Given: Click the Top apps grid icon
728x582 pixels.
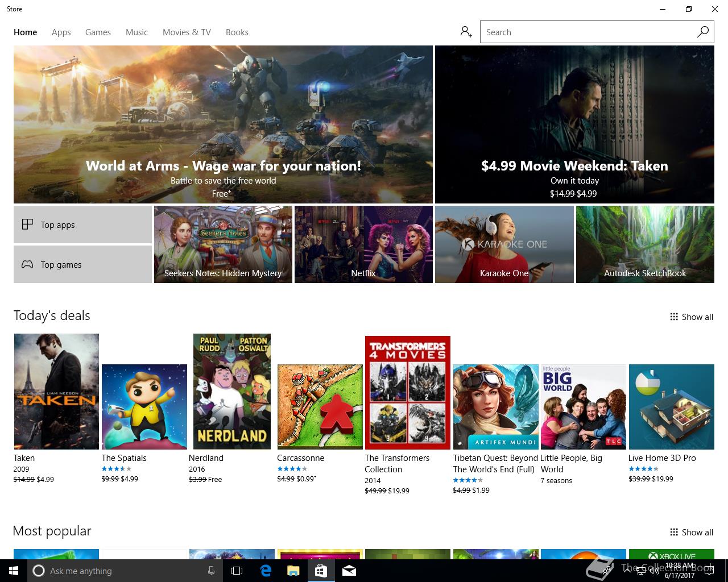Looking at the screenshot, I should [x=27, y=225].
